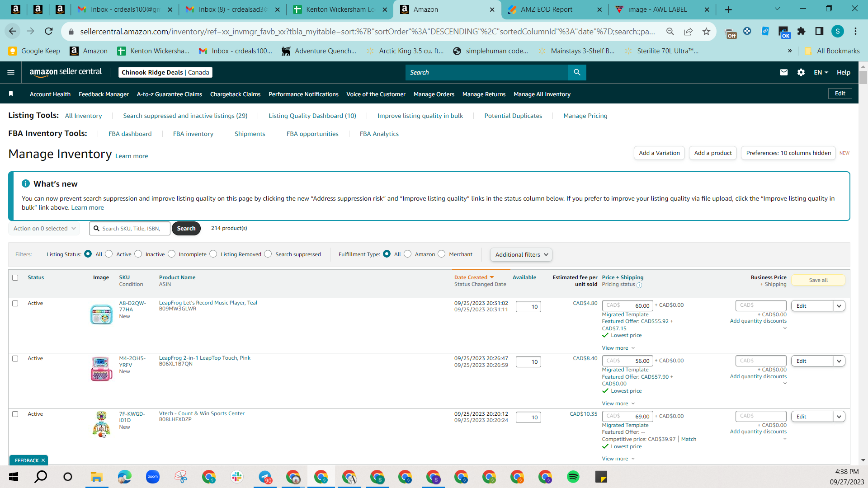Open the browser extensions puzzle icon
Image resolution: width=868 pixels, height=488 pixels.
coord(802,31)
